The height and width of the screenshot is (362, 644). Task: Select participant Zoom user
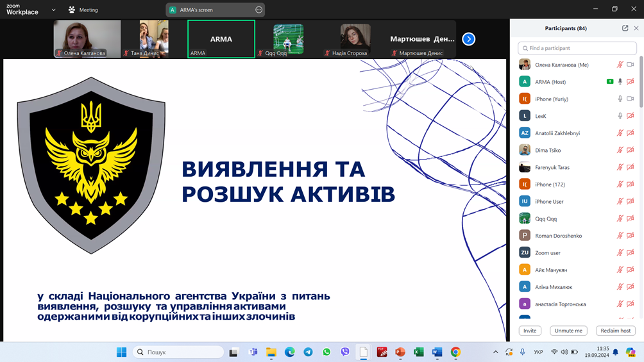point(577,253)
